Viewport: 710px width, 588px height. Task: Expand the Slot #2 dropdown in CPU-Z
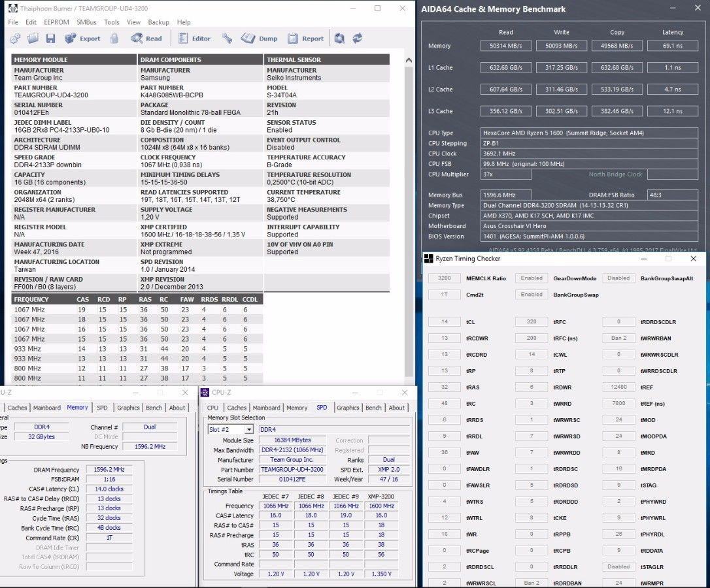(x=248, y=429)
